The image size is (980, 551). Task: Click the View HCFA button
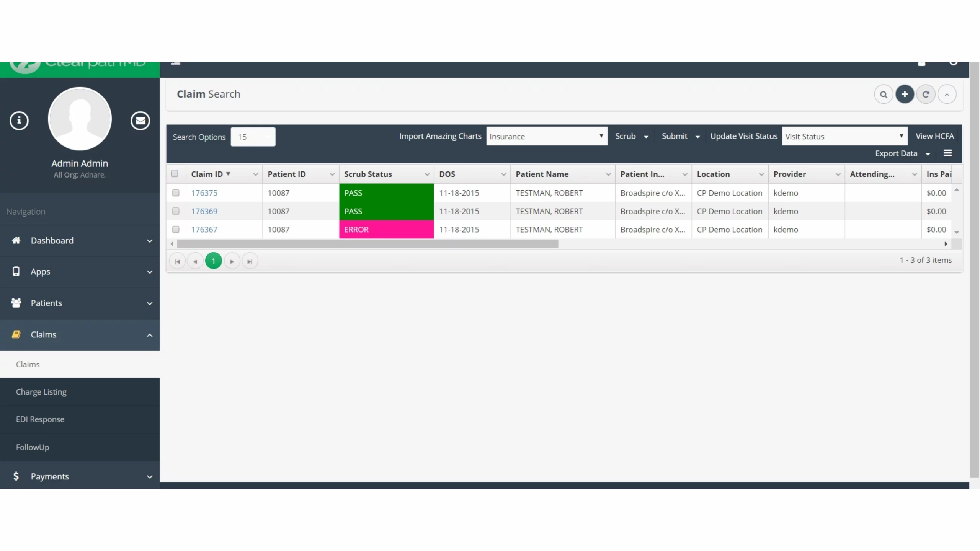[x=934, y=136]
